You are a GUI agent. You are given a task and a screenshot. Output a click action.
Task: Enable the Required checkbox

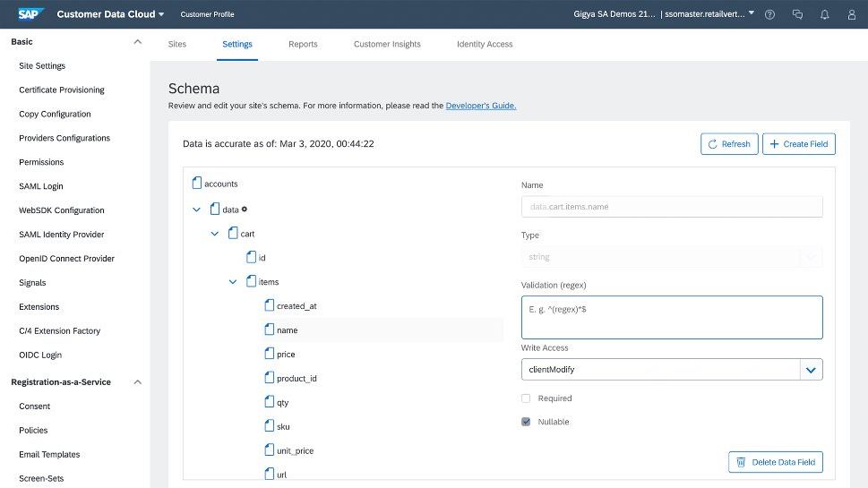point(526,398)
